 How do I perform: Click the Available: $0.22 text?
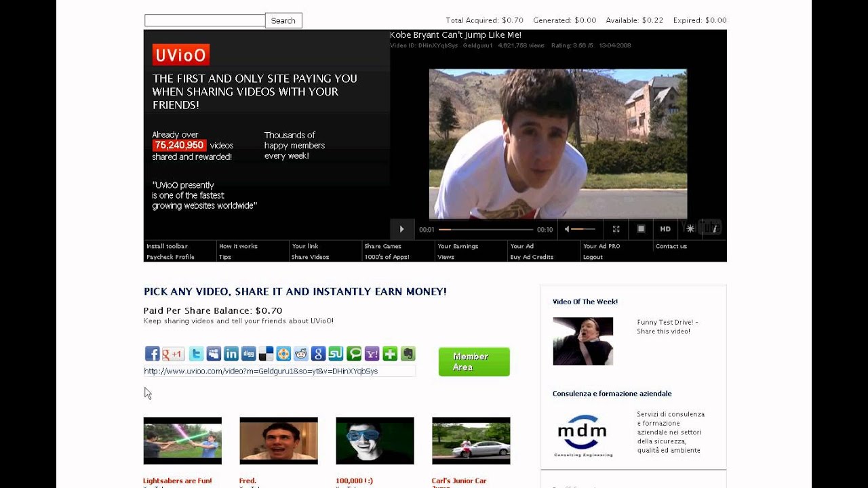coord(635,20)
